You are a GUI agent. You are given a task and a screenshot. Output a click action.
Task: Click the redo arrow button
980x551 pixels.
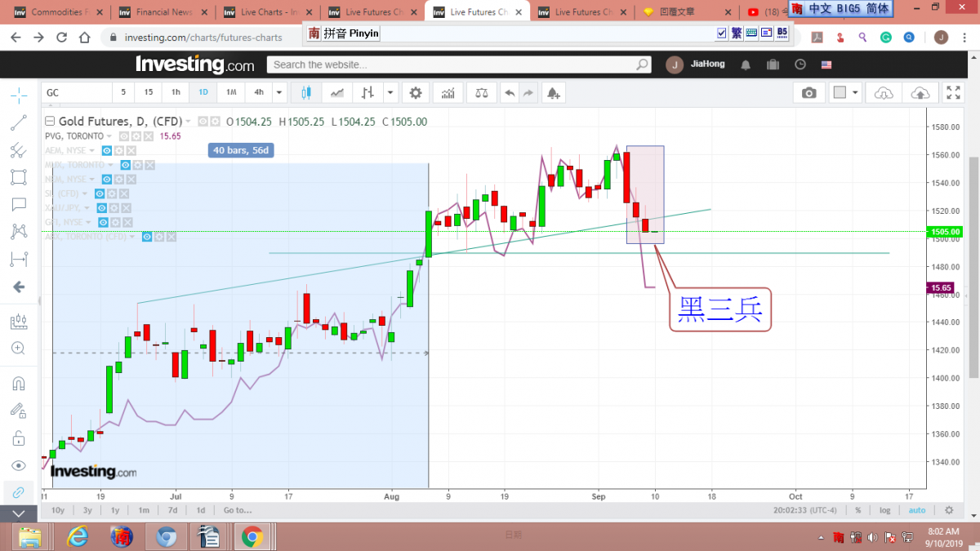pos(528,93)
